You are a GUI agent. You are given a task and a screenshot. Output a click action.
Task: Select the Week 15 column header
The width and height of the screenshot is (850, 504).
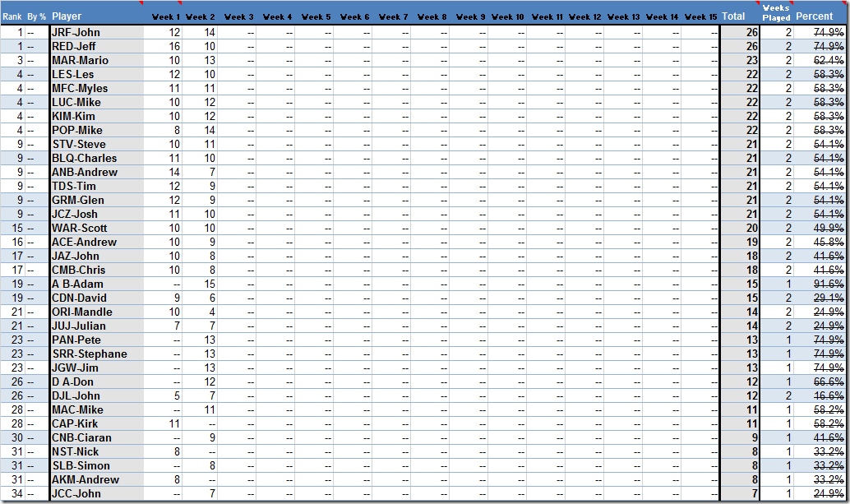[x=701, y=16]
